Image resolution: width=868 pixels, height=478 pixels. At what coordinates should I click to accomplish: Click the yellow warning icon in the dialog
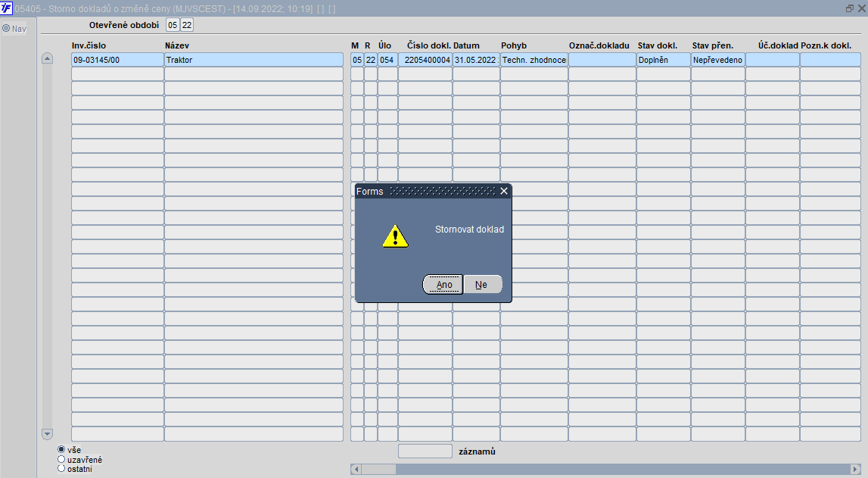[395, 236]
